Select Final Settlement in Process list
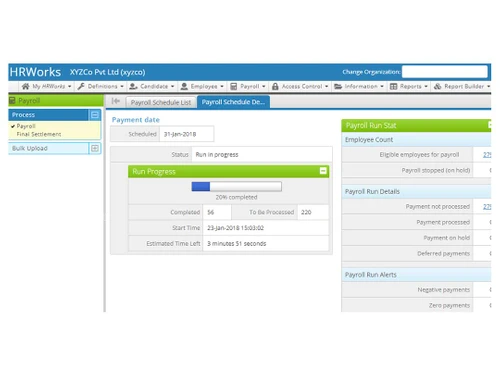 pyautogui.click(x=39, y=134)
